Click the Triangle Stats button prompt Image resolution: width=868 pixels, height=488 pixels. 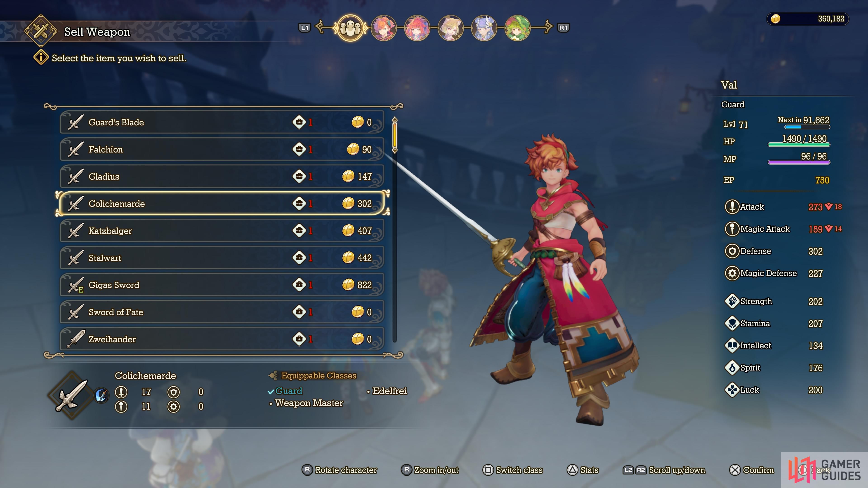[x=583, y=470]
